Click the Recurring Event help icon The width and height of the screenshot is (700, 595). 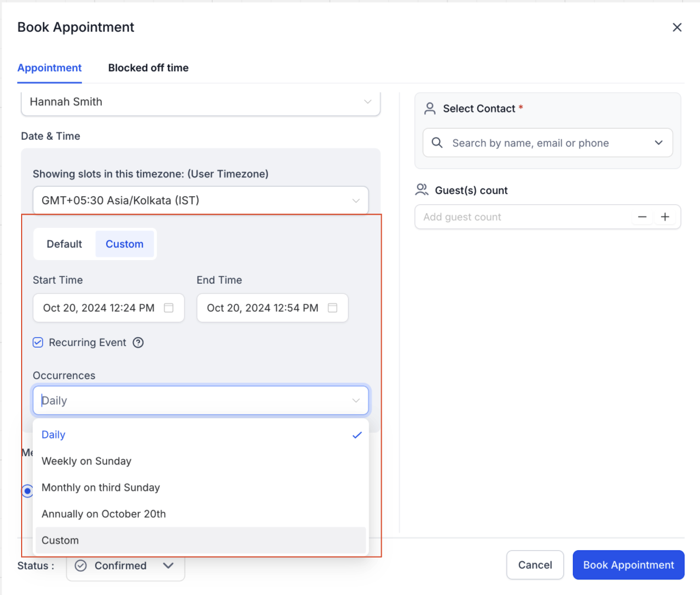pos(138,343)
